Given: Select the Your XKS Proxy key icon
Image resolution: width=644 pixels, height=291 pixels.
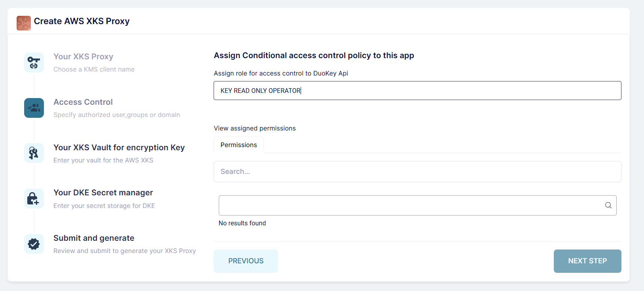Looking at the screenshot, I should pos(34,62).
